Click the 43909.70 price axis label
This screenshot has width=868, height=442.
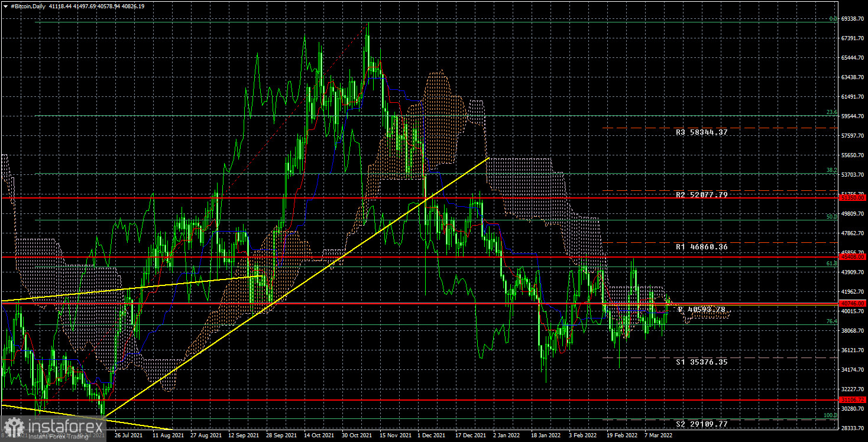(x=853, y=272)
